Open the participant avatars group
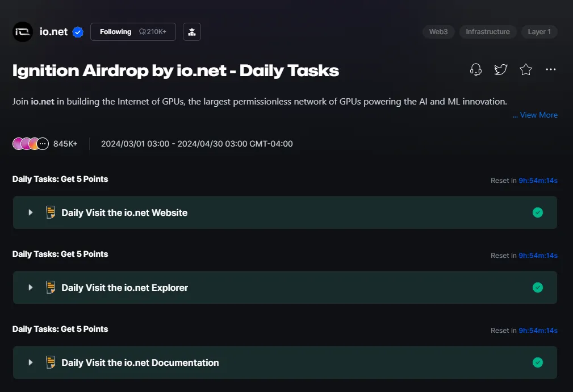Image resolution: width=573 pixels, height=392 pixels. pos(31,144)
